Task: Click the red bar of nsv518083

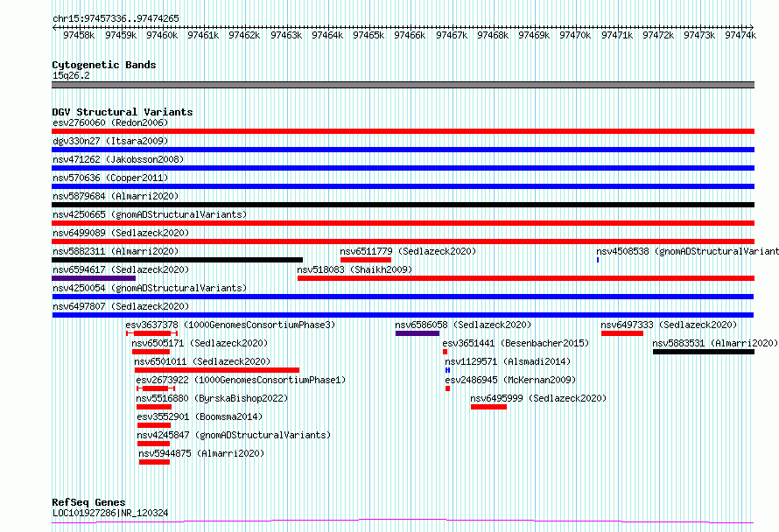Action: point(526,278)
